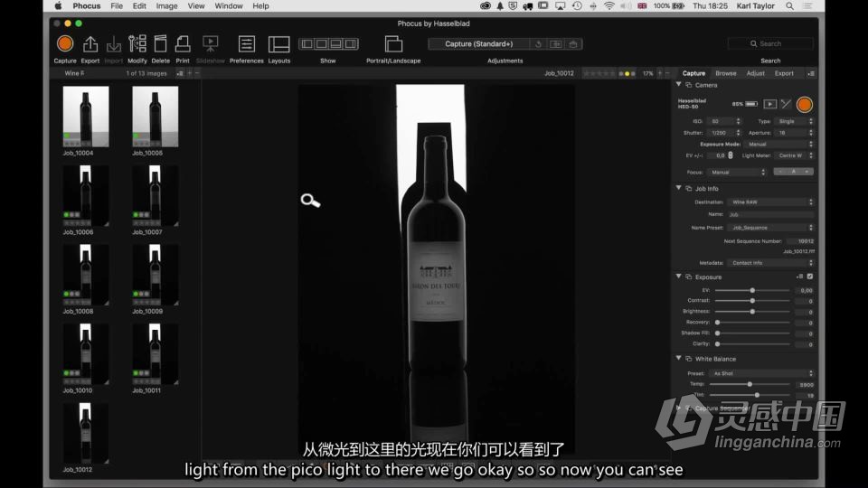868x488 pixels.
Task: Fire the orange shutter button in Camera panel
Action: point(805,104)
